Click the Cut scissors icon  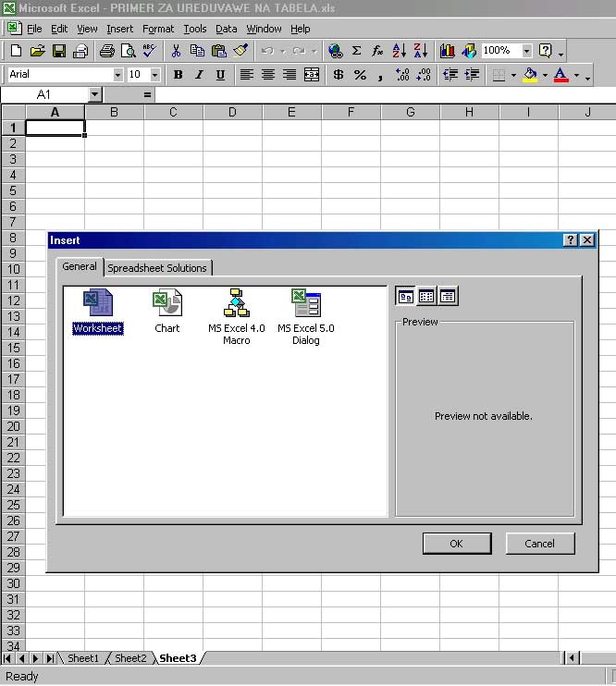click(x=176, y=51)
